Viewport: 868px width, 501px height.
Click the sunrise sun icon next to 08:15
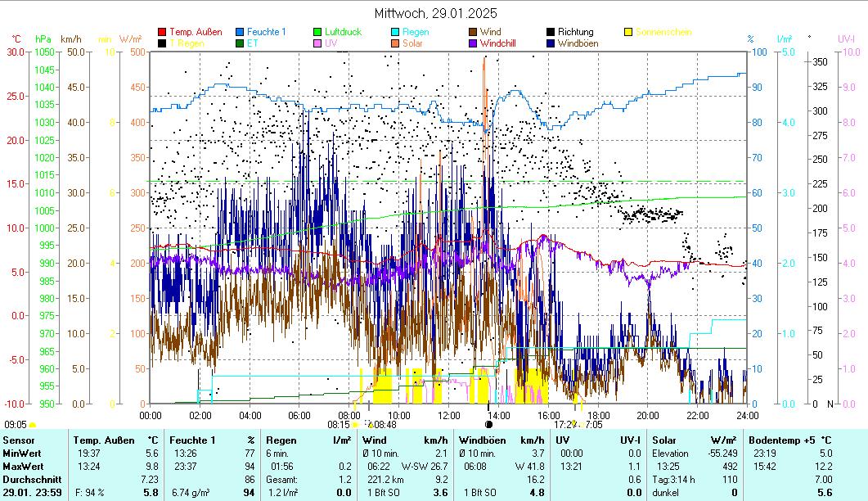point(355,425)
